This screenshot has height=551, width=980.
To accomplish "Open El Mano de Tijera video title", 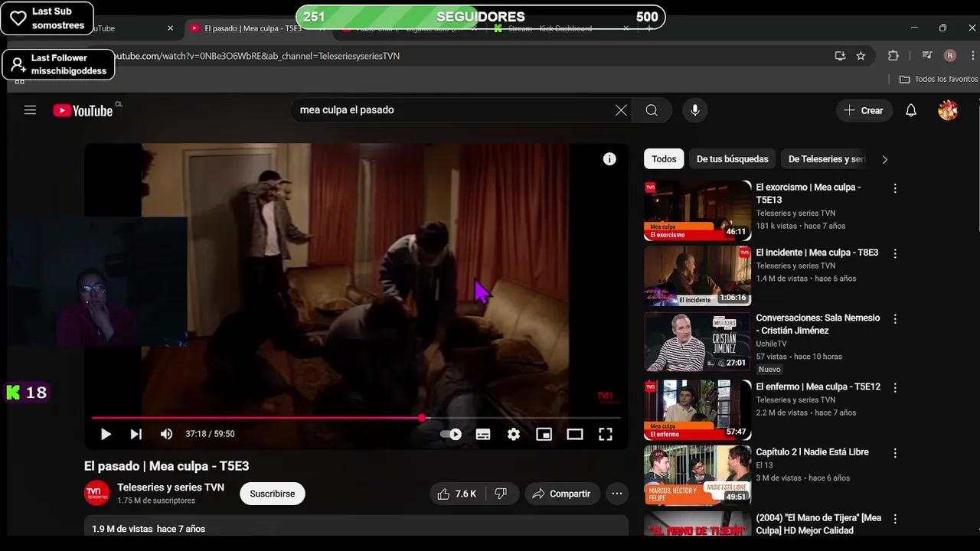I will [x=818, y=524].
